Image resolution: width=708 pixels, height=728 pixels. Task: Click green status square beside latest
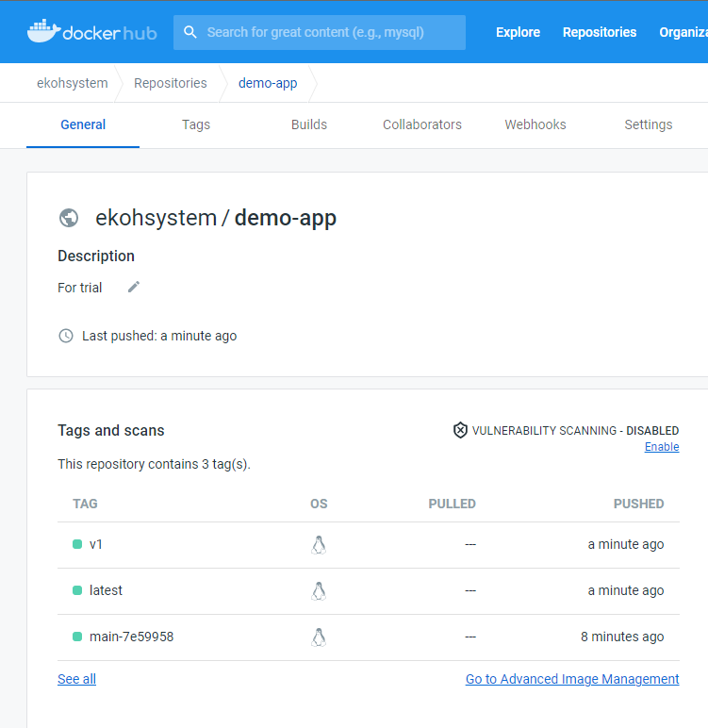click(77, 590)
